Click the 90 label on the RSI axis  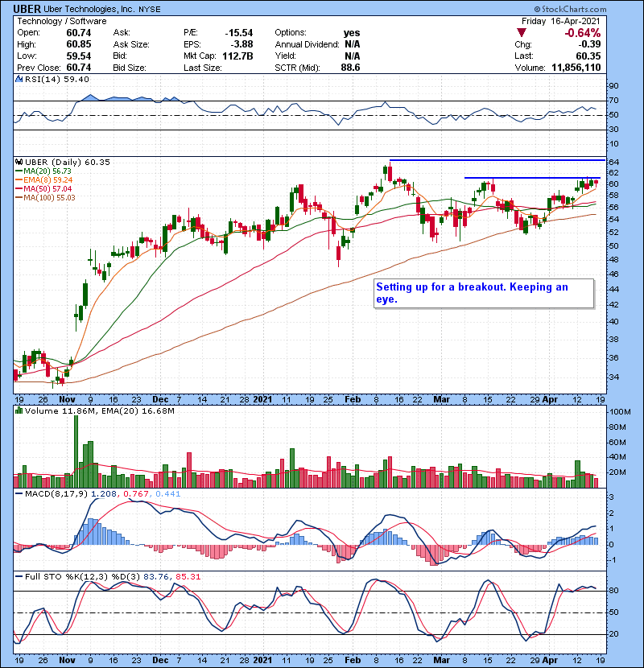(x=613, y=86)
